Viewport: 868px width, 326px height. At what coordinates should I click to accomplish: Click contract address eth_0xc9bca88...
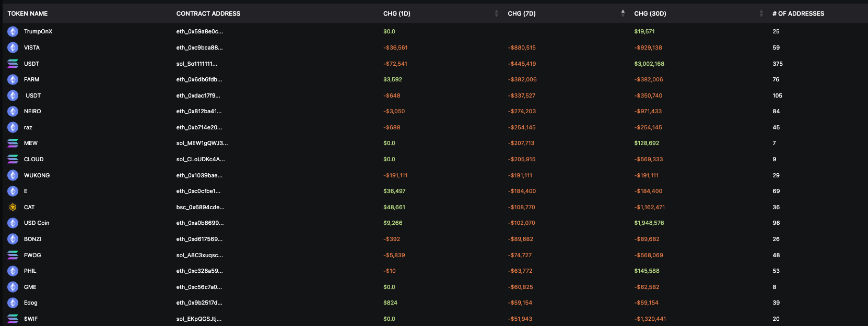tap(200, 47)
